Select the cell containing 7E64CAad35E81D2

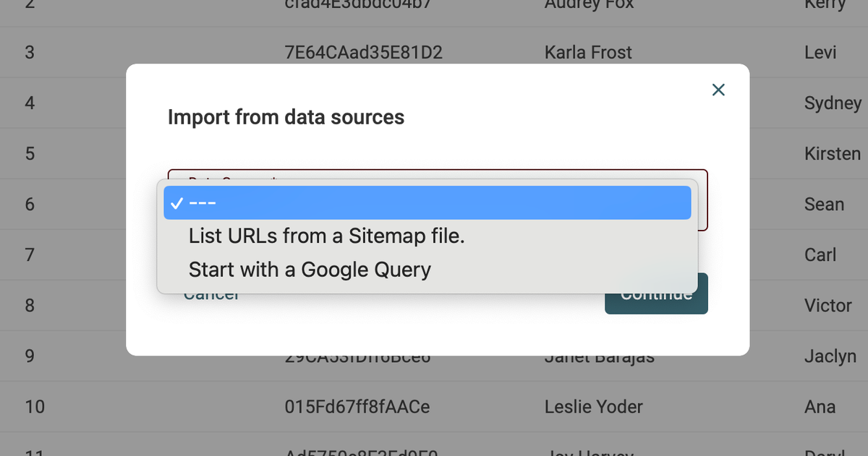coord(364,53)
